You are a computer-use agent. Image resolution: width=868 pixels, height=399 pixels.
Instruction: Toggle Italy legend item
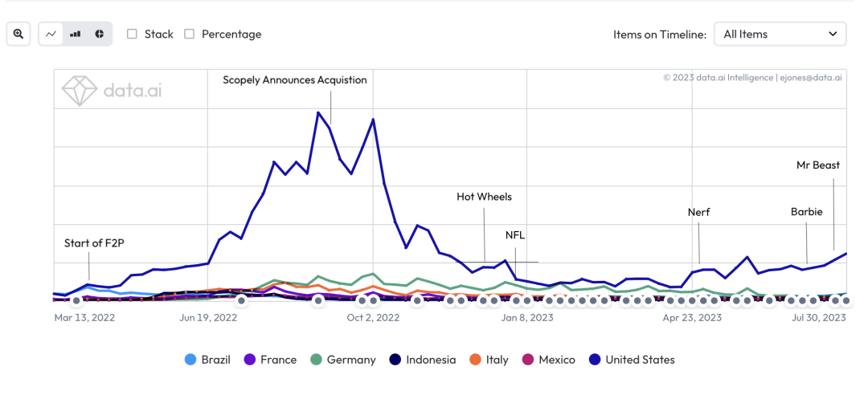pos(489,360)
